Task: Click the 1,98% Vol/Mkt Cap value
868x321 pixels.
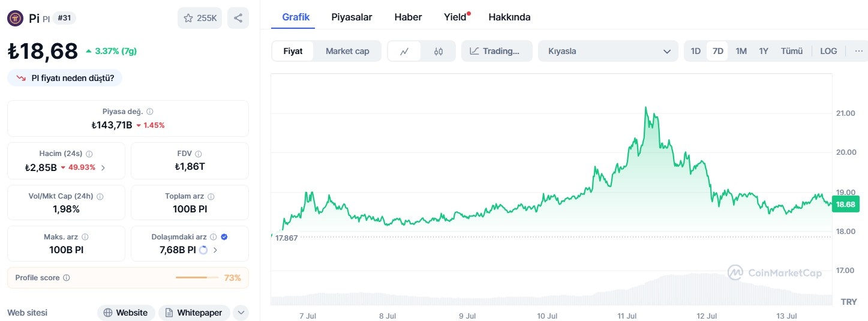Action: point(66,209)
